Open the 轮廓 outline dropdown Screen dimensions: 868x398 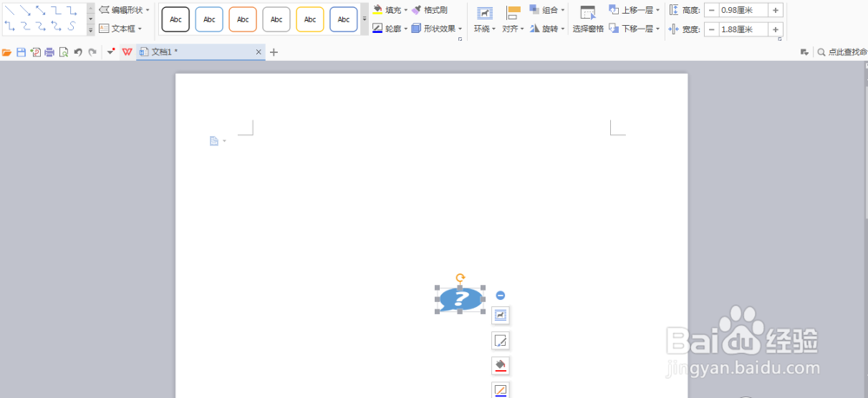405,29
